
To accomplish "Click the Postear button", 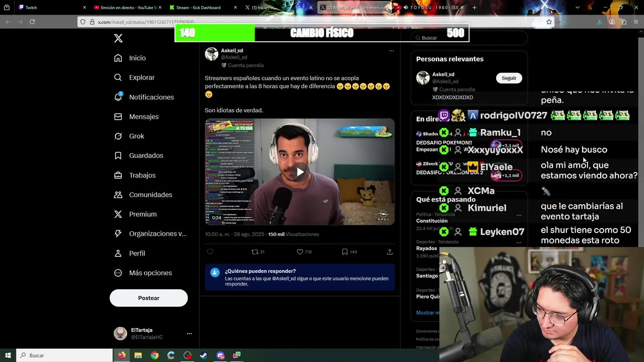I will [x=148, y=298].
